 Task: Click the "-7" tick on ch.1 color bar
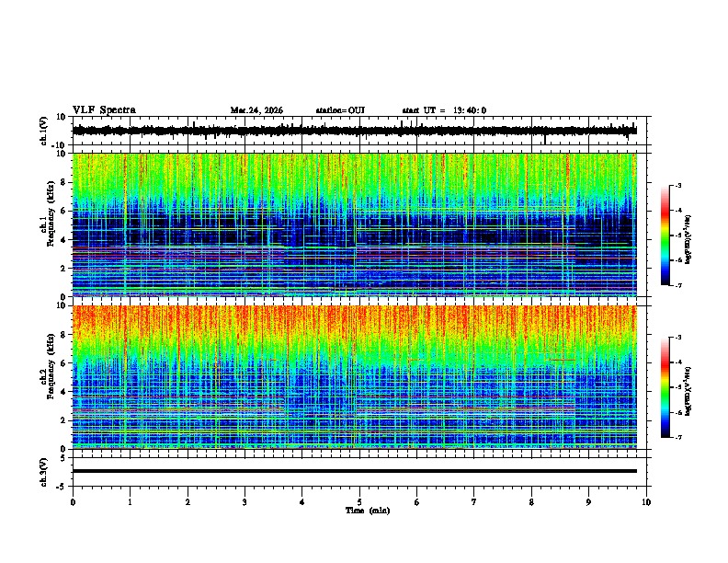[677, 285]
